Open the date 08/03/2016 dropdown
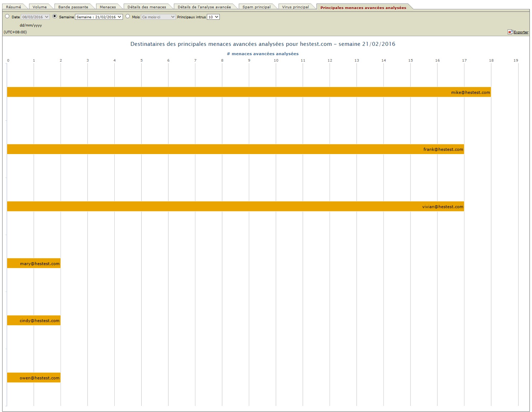 (x=35, y=17)
